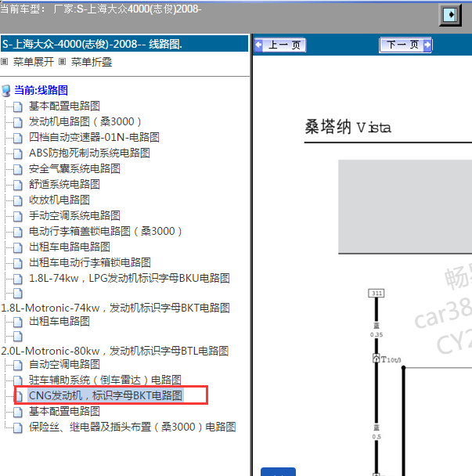Open the last 基本配置电路图 tree item
472x476 pixels.
point(64,412)
